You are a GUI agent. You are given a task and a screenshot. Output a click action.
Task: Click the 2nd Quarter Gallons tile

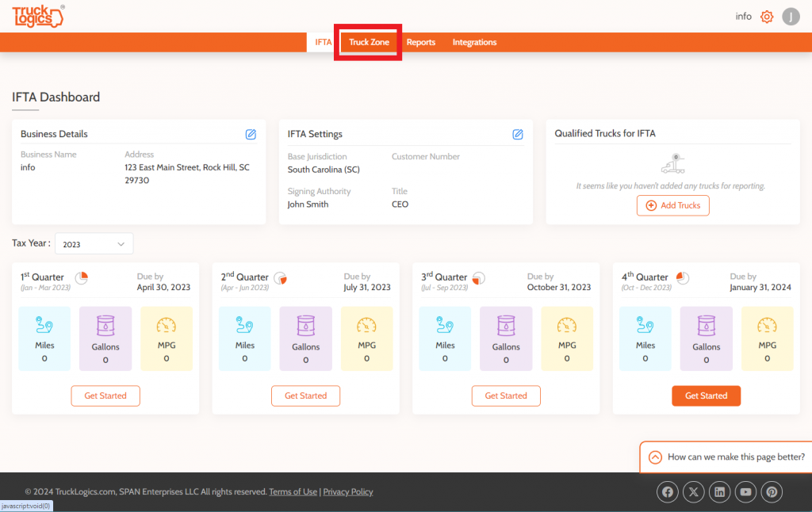click(x=305, y=338)
